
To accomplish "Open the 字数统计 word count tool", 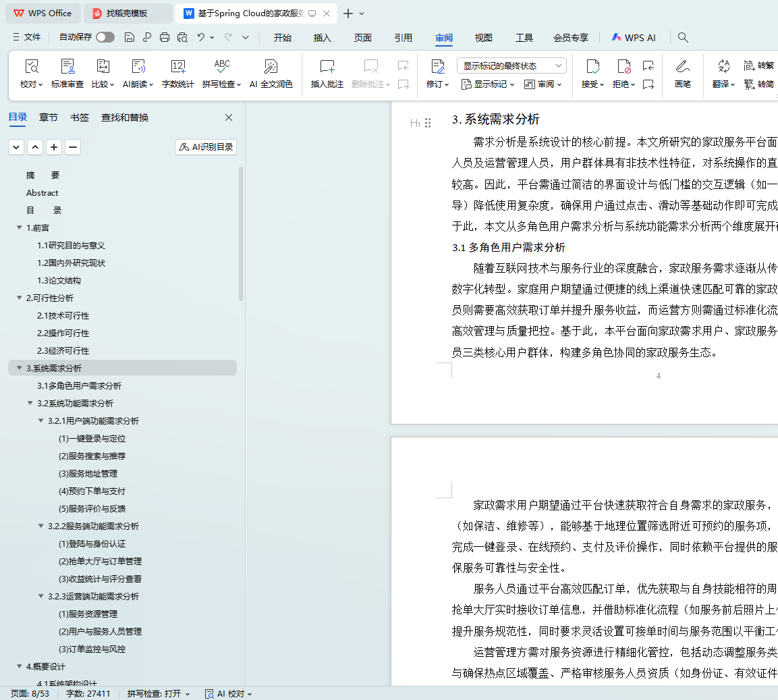I will click(177, 74).
